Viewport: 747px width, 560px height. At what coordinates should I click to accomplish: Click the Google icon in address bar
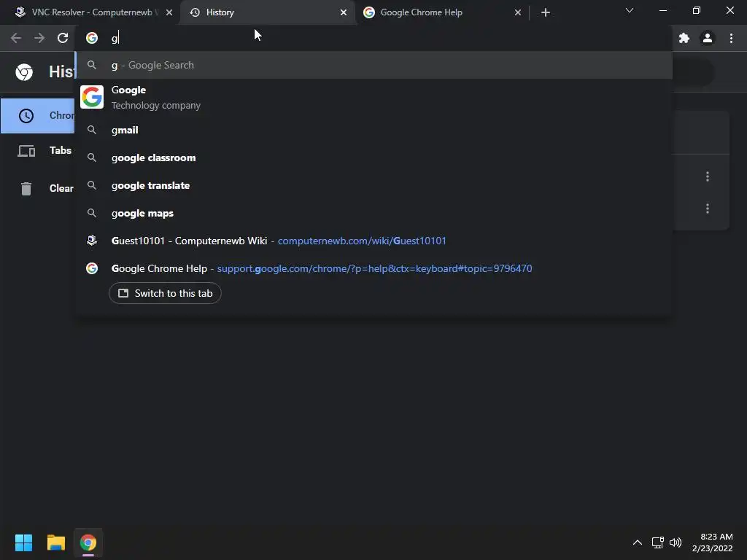[x=92, y=38]
